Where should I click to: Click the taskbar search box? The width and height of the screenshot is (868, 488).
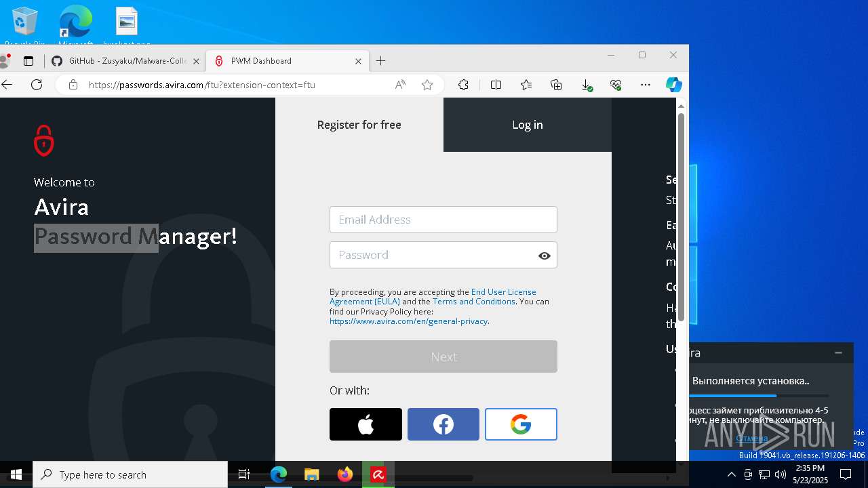(x=130, y=474)
